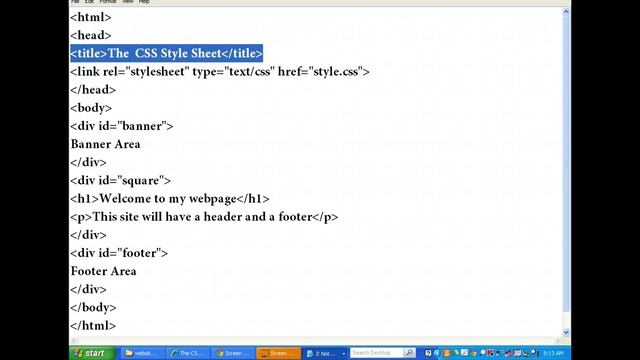Click the 'Footer Area' text line
The height and width of the screenshot is (360, 640).
103,271
